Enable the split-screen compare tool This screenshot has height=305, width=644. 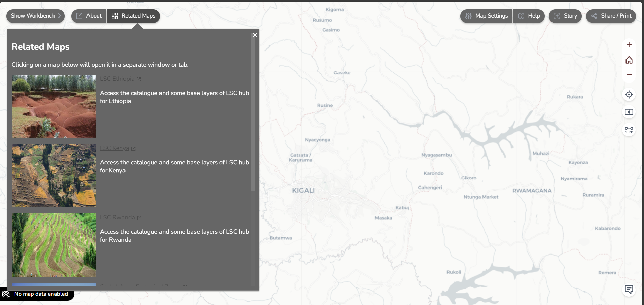click(629, 112)
